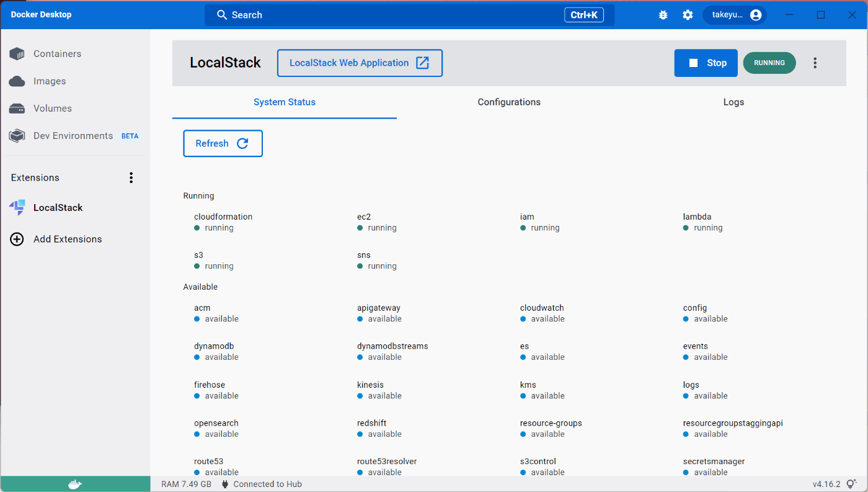868x492 pixels.
Task: Click the apigateway service name
Action: click(x=379, y=308)
